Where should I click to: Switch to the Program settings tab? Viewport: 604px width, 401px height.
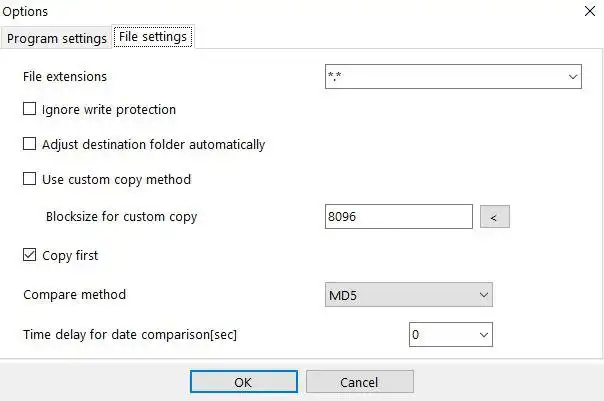coord(57,38)
